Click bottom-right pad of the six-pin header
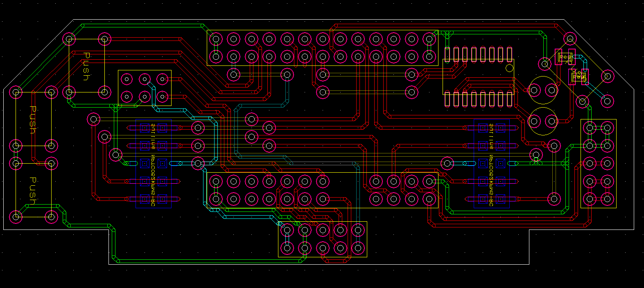Image resolution: width=644 pixels, height=288 pixels. click(163, 97)
